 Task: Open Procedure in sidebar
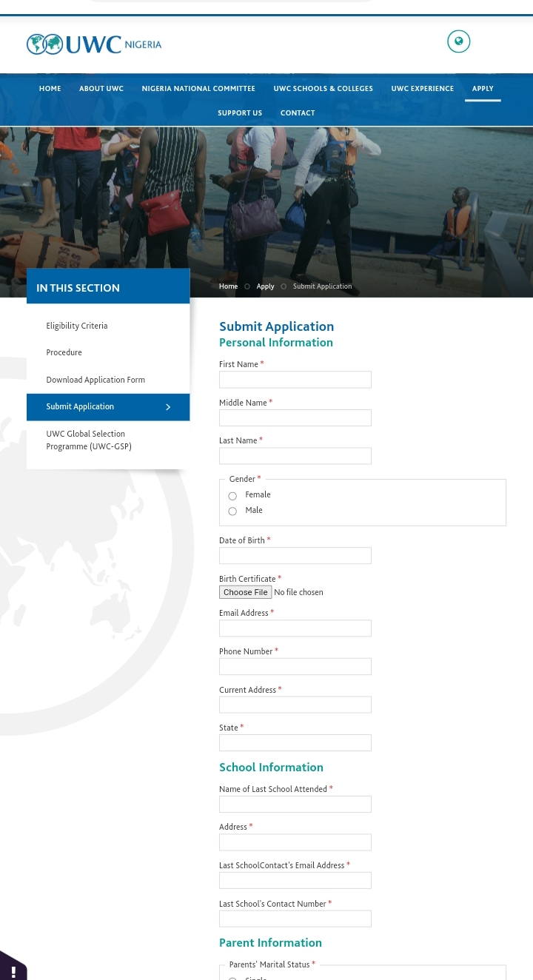pos(64,352)
